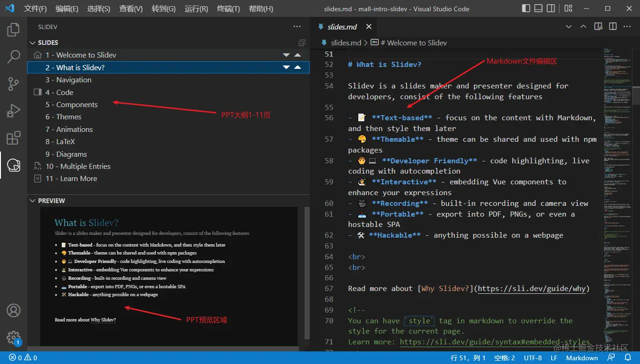This screenshot has height=364, width=640.
Task: Open errors and warnings count in status bar
Action: [23, 358]
